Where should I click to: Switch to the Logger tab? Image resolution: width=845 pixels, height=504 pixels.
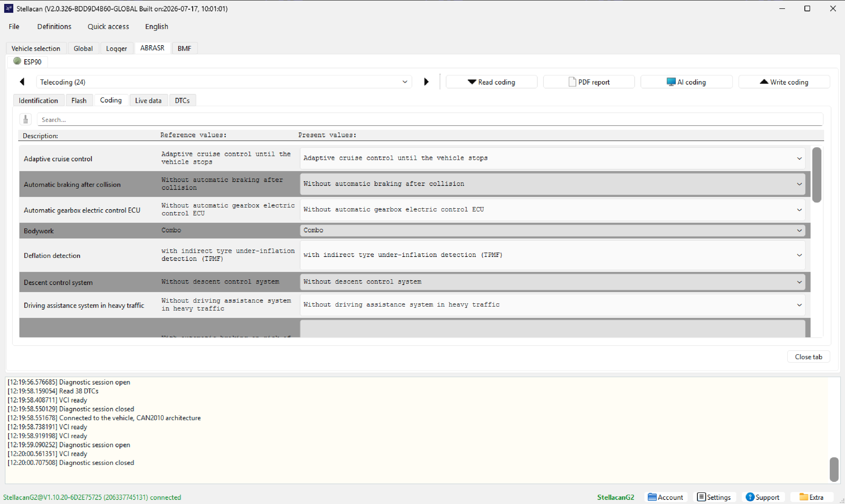[117, 48]
